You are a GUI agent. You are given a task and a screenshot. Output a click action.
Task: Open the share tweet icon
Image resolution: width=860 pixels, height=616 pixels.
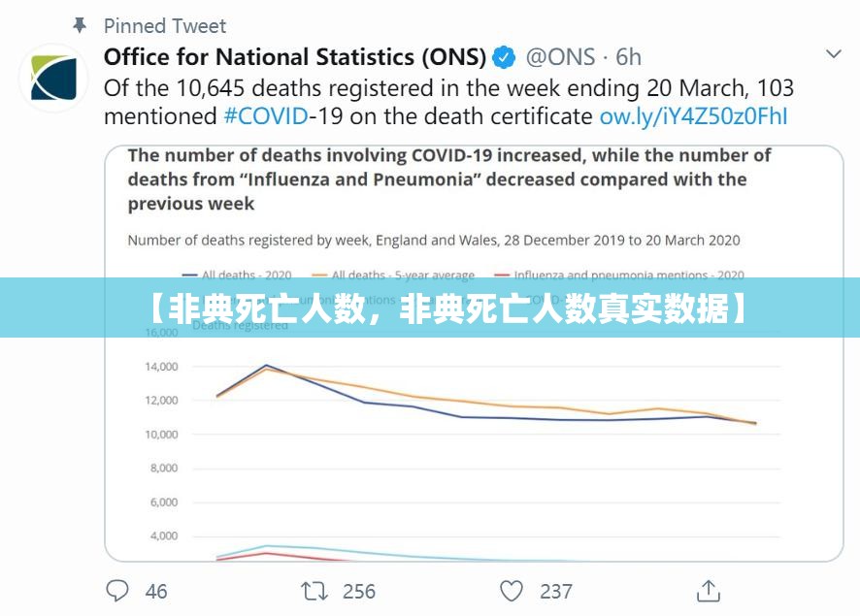[x=708, y=591]
